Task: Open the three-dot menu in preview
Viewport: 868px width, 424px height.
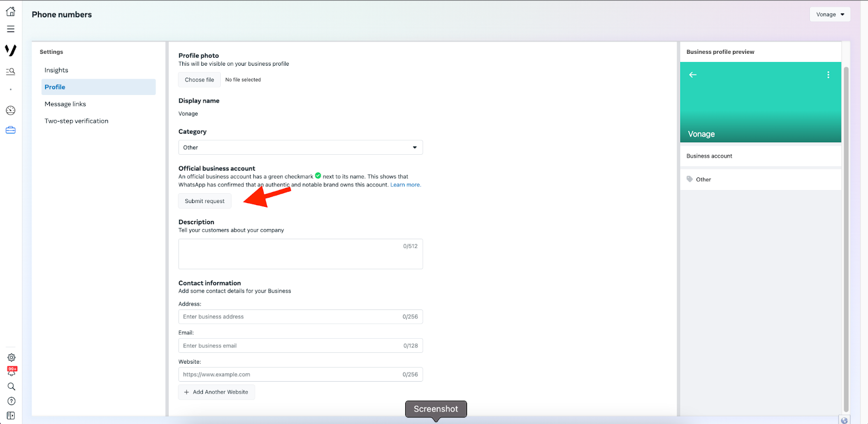Action: coord(828,75)
